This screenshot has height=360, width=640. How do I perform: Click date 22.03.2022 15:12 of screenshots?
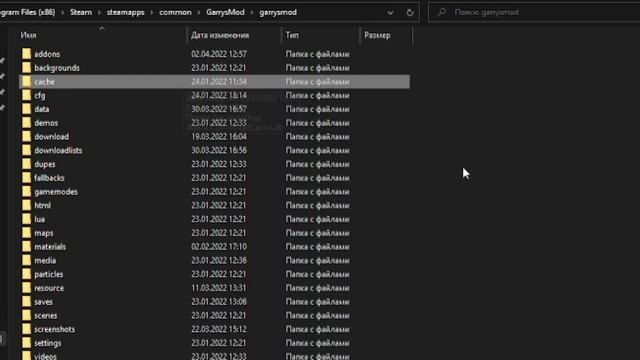coord(219,329)
